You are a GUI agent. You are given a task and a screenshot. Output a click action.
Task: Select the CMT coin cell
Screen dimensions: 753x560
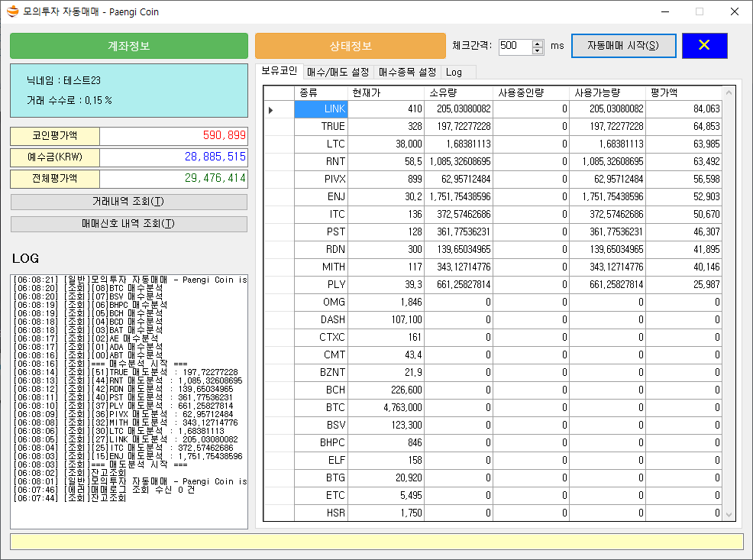click(321, 355)
